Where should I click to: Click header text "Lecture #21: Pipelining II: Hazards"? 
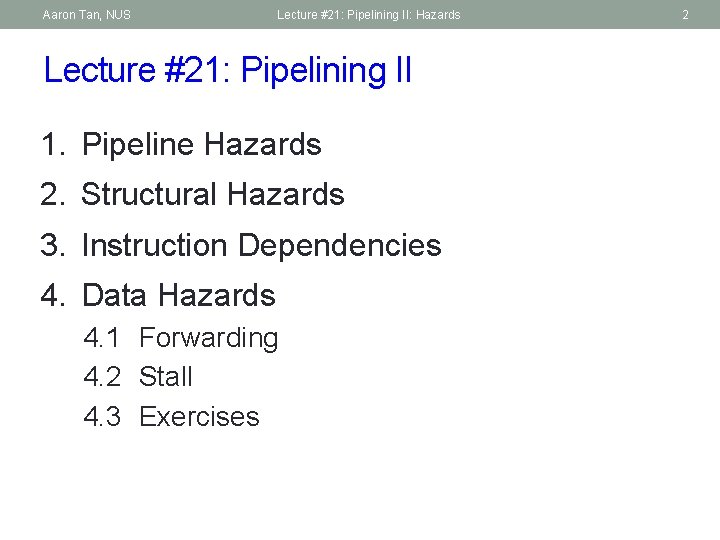369,15
